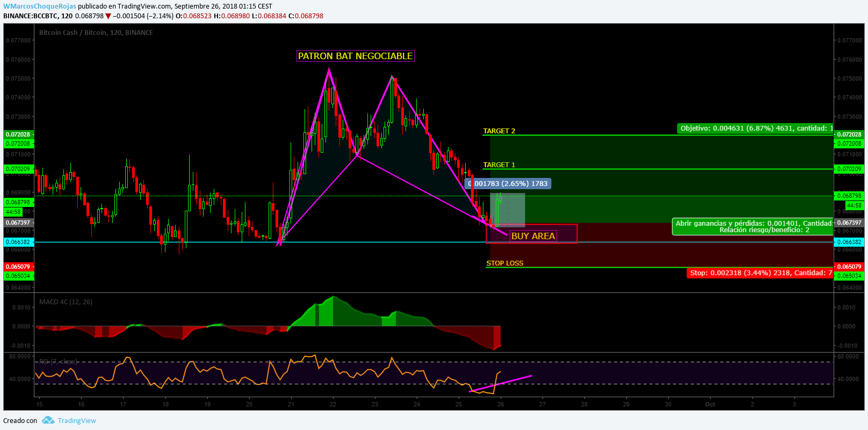Click the STOP LOSS line label
Image resolution: width=868 pixels, height=430 pixels.
point(505,263)
